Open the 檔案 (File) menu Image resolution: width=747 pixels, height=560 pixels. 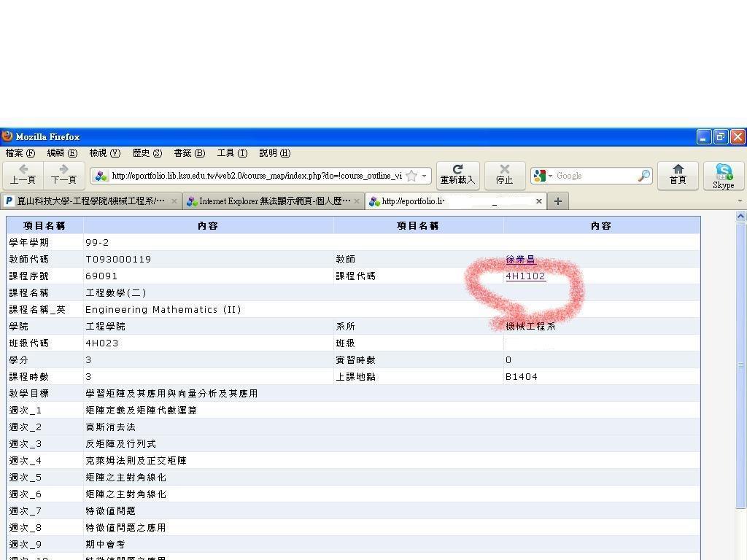(x=20, y=153)
